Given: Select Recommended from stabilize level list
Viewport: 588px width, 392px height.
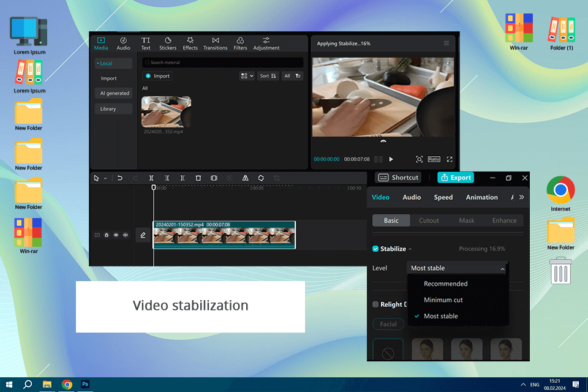Looking at the screenshot, I should 445,284.
